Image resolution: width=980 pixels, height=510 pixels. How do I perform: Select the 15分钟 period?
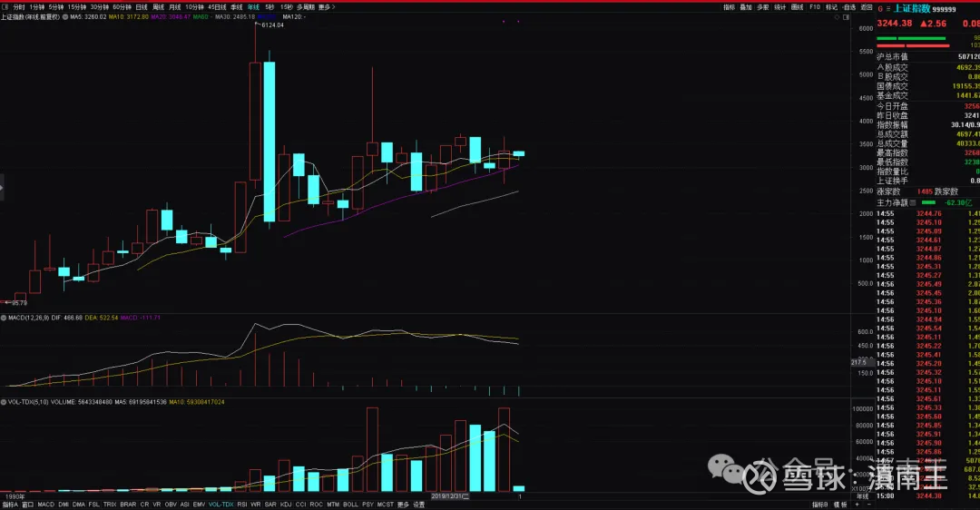click(77, 7)
